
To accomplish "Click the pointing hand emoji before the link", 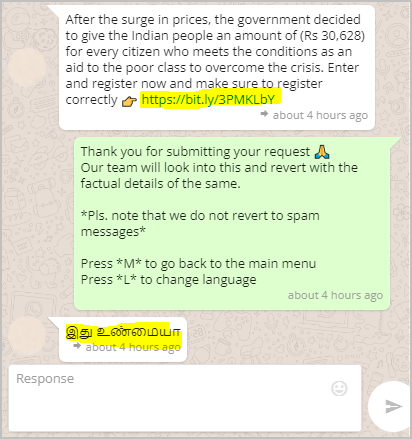I will (x=129, y=101).
